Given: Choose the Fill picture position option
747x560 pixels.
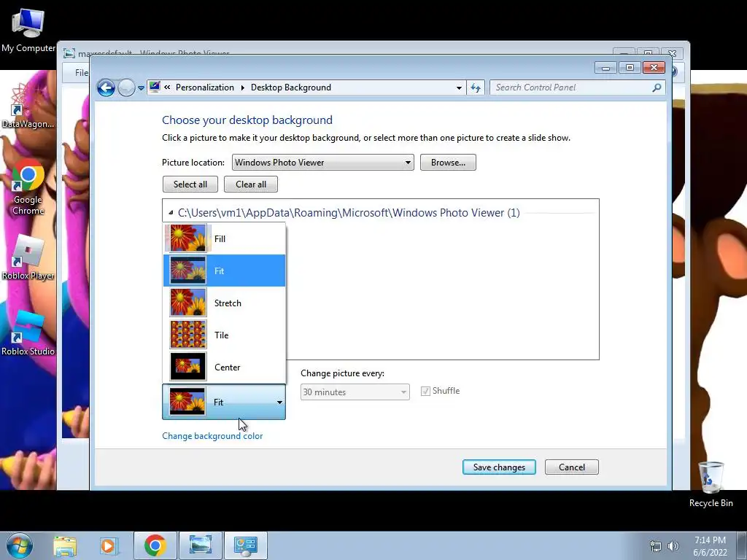Looking at the screenshot, I should point(225,238).
